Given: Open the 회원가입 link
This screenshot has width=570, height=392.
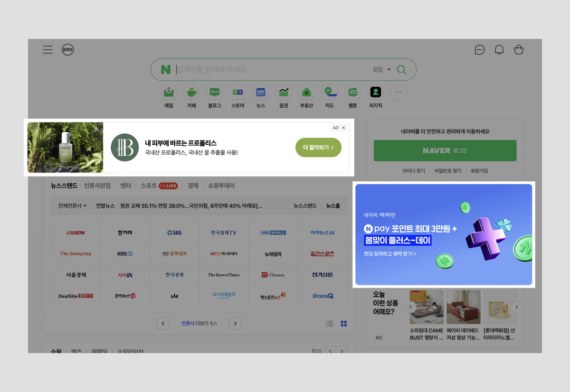Looking at the screenshot, I should coord(479,171).
